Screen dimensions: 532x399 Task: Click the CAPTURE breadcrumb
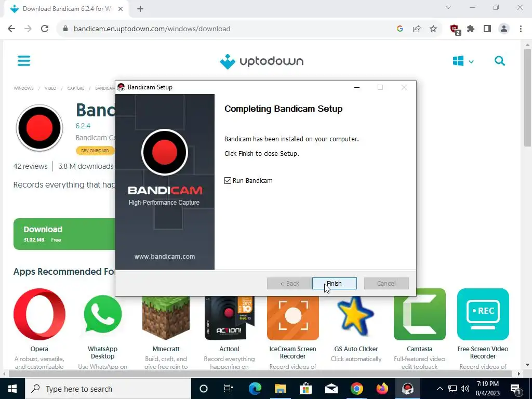(x=76, y=88)
